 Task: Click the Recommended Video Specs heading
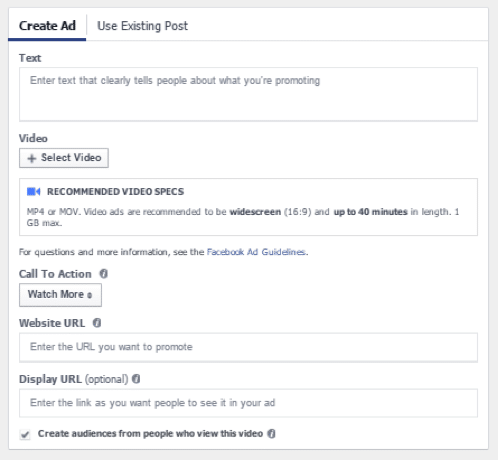tap(115, 192)
